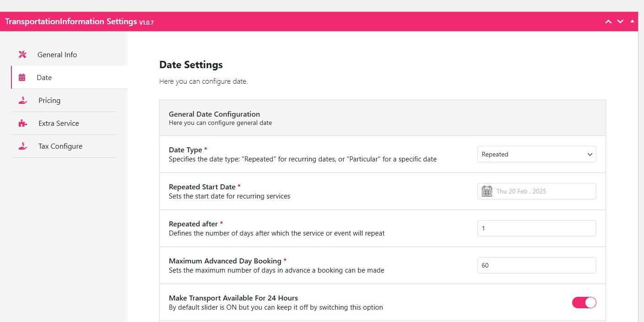Click the Pricing hand-dollar icon
This screenshot has height=322, width=644.
[22, 100]
